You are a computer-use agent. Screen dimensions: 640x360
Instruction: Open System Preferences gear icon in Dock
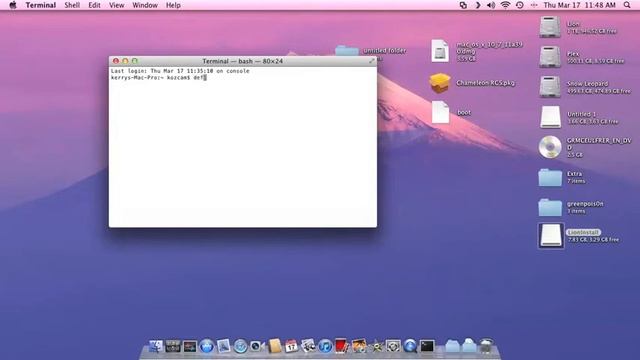click(393, 346)
